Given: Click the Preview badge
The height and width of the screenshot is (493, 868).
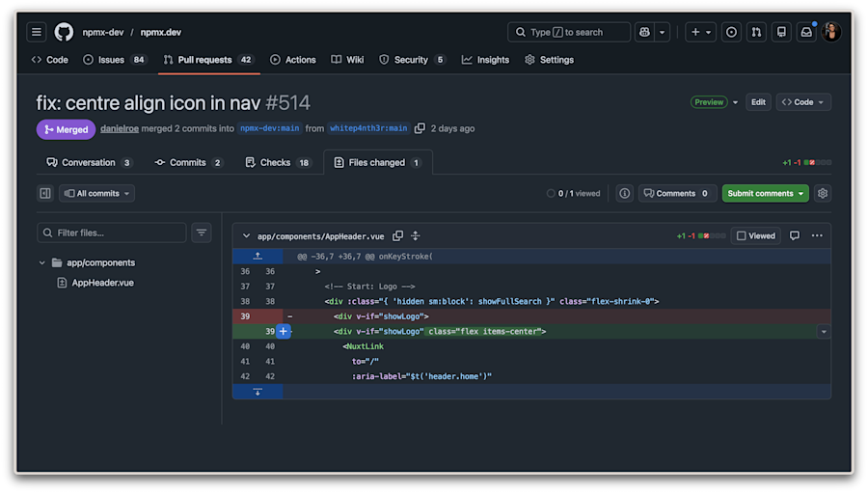Looking at the screenshot, I should coord(709,102).
